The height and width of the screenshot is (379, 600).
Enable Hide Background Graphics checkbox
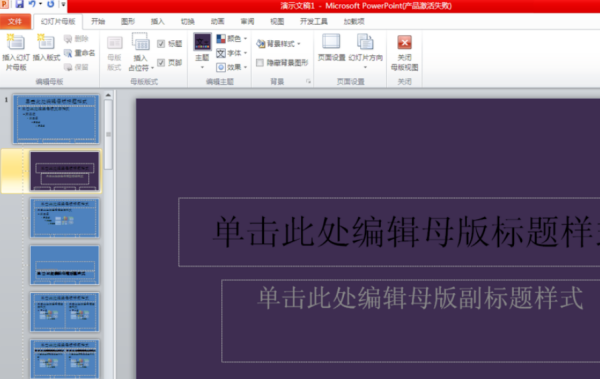[260, 63]
